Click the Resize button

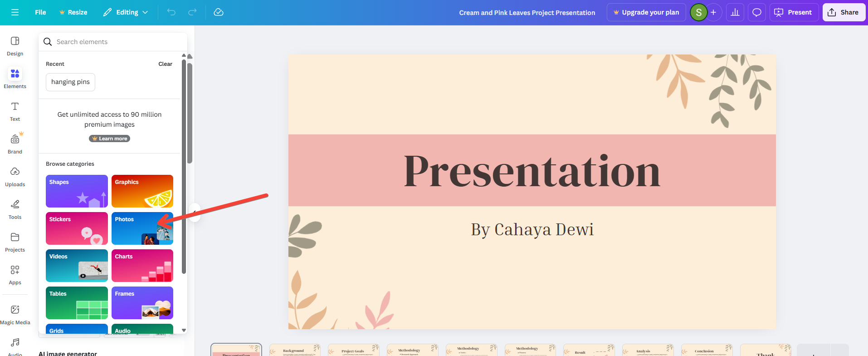(x=73, y=12)
